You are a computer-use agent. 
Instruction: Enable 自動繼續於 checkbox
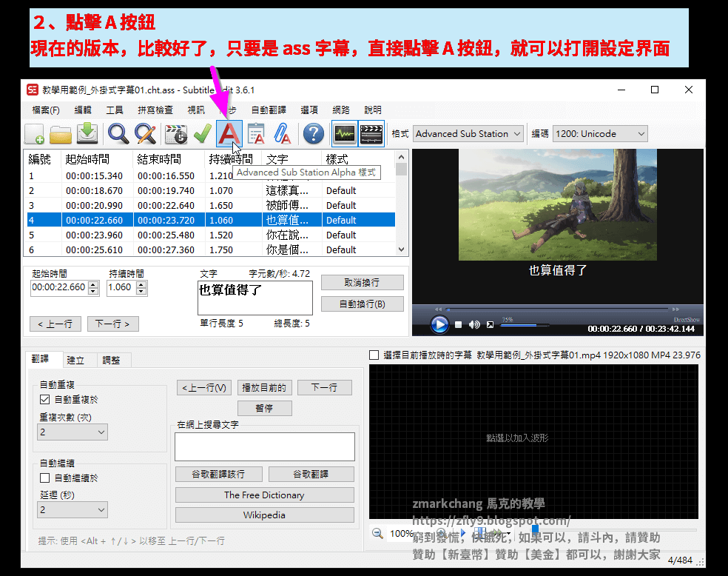coord(46,477)
